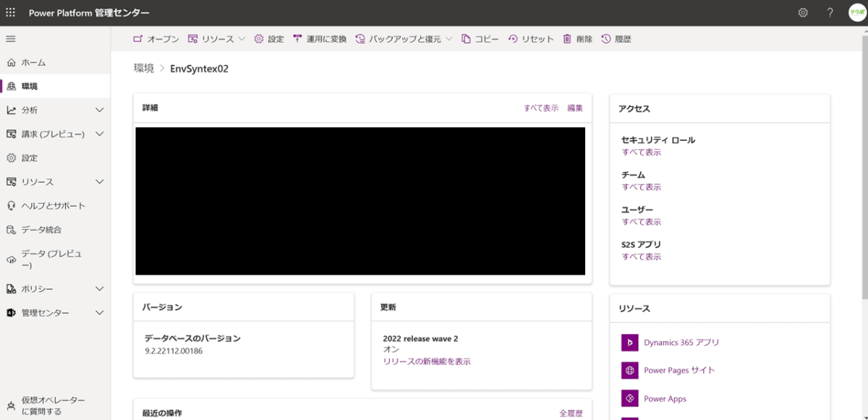Open the Dynamics 365 アプリ link
This screenshot has width=868, height=420.
tap(681, 343)
